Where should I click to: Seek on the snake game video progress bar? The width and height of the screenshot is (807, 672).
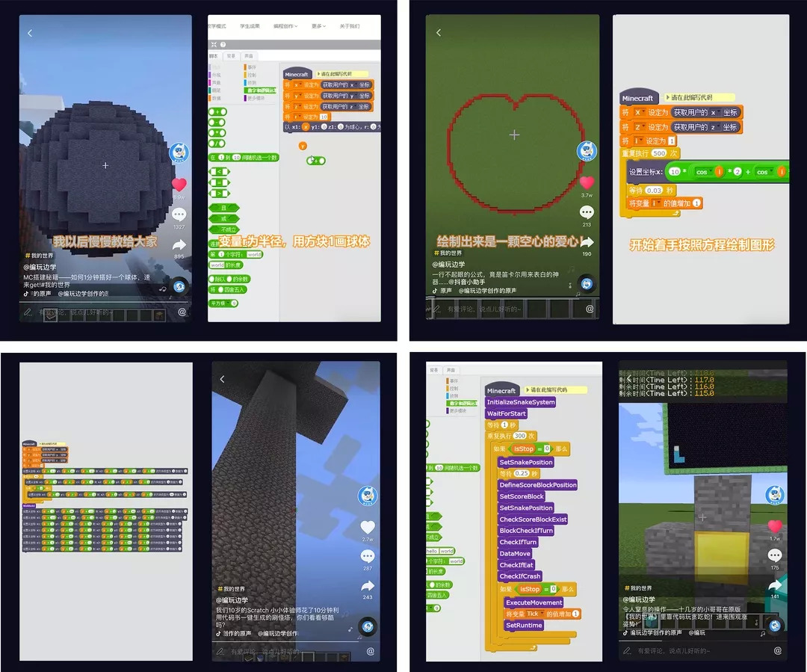tap(703, 641)
